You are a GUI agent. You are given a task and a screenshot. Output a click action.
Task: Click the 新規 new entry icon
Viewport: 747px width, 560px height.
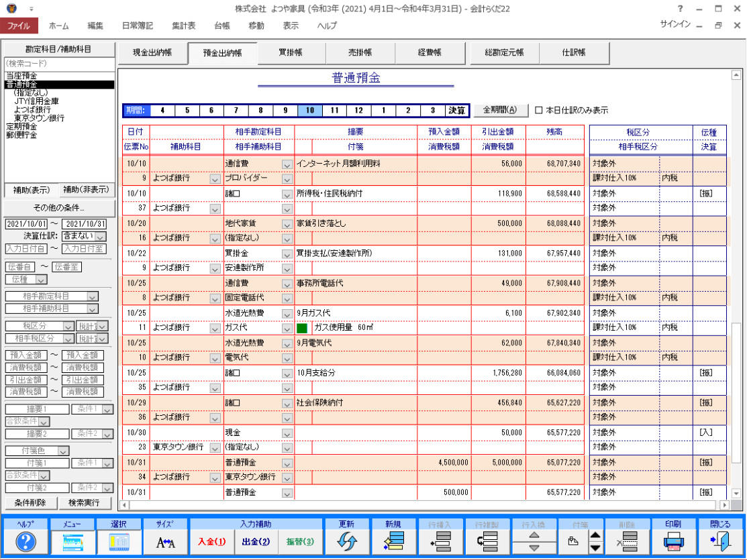[393, 542]
